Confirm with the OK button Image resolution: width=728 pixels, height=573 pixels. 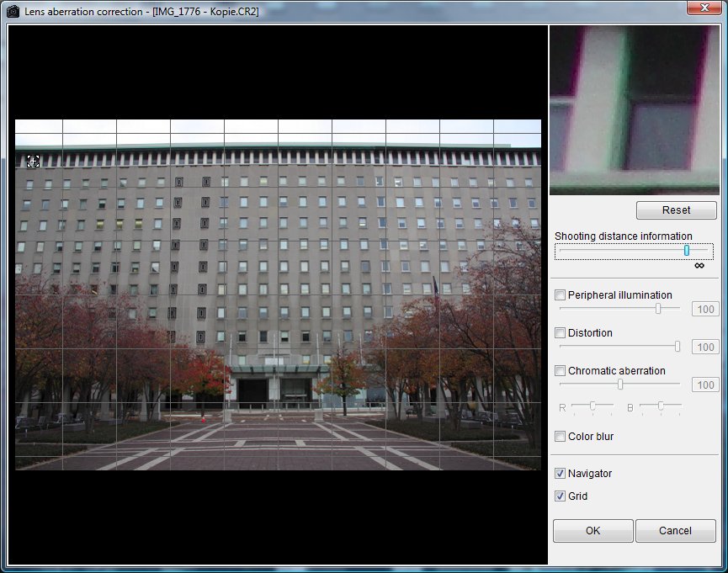coord(592,531)
